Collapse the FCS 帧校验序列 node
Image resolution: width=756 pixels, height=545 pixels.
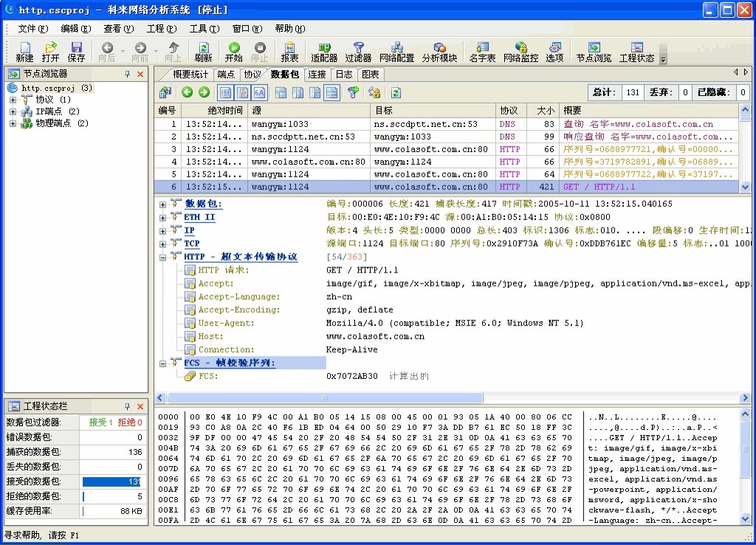[x=163, y=363]
